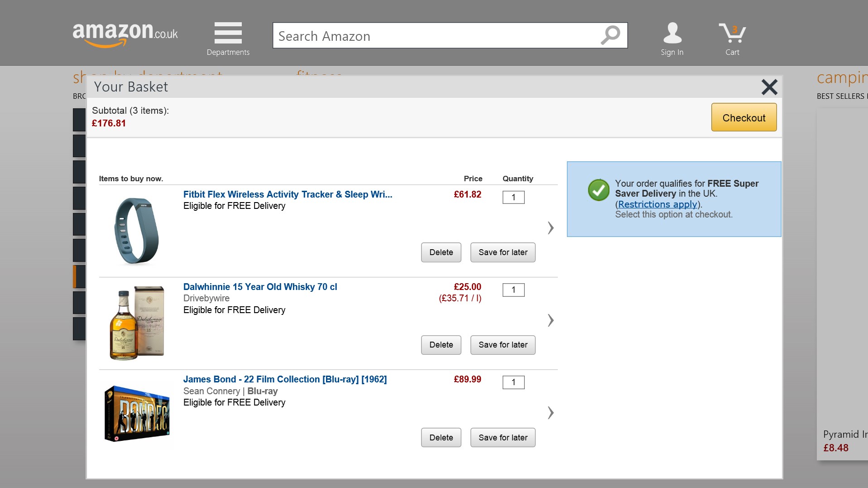
Task: Click the Dalwhinnie whisky thumbnail image
Action: [x=136, y=322]
